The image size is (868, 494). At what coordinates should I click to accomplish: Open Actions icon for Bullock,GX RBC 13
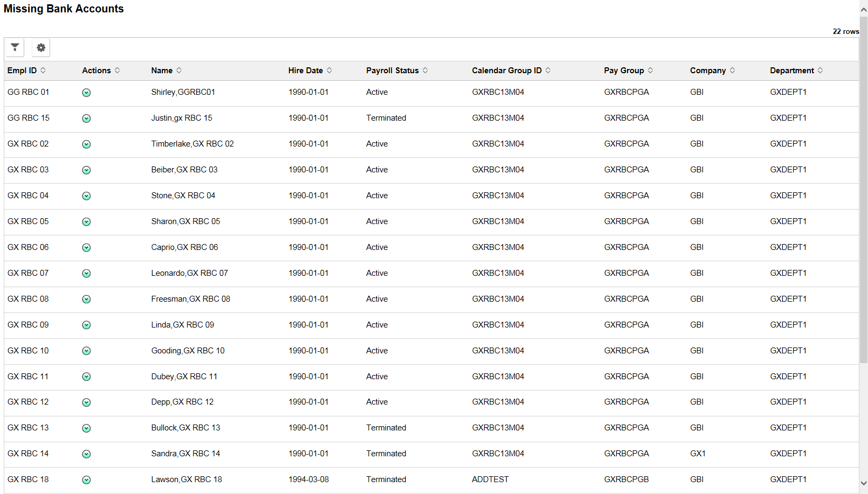pyautogui.click(x=86, y=428)
